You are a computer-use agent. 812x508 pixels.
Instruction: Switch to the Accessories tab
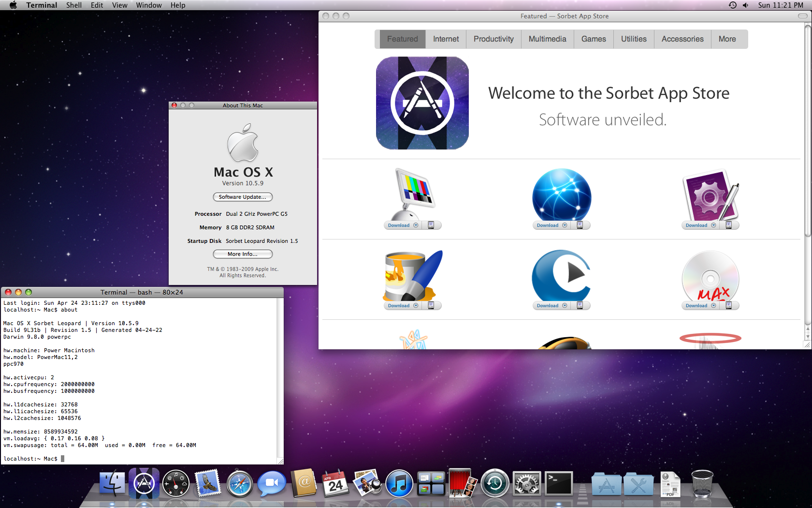(x=682, y=39)
